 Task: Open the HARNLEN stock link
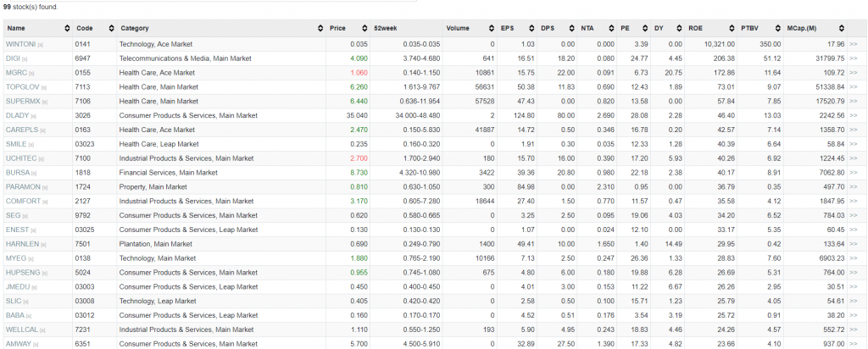point(22,244)
